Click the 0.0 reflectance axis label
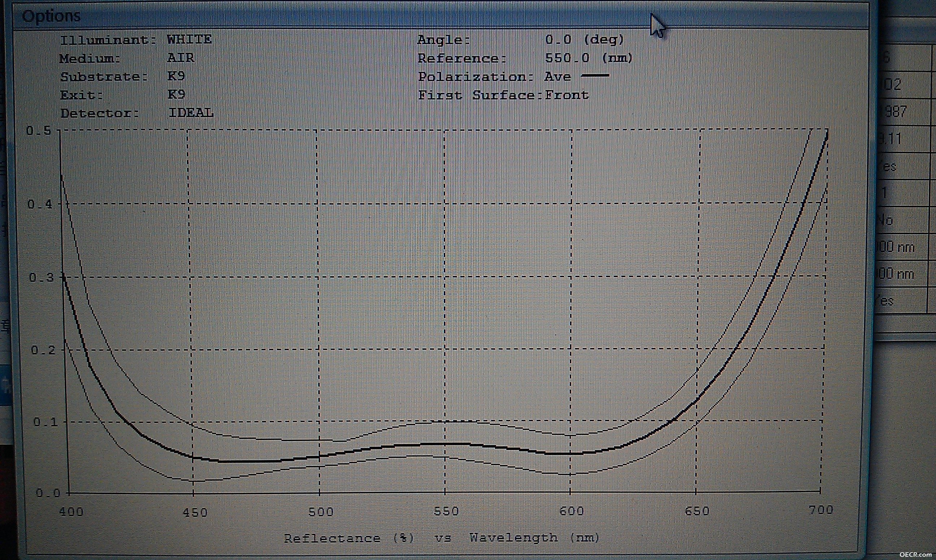This screenshot has height=560, width=936. point(48,493)
